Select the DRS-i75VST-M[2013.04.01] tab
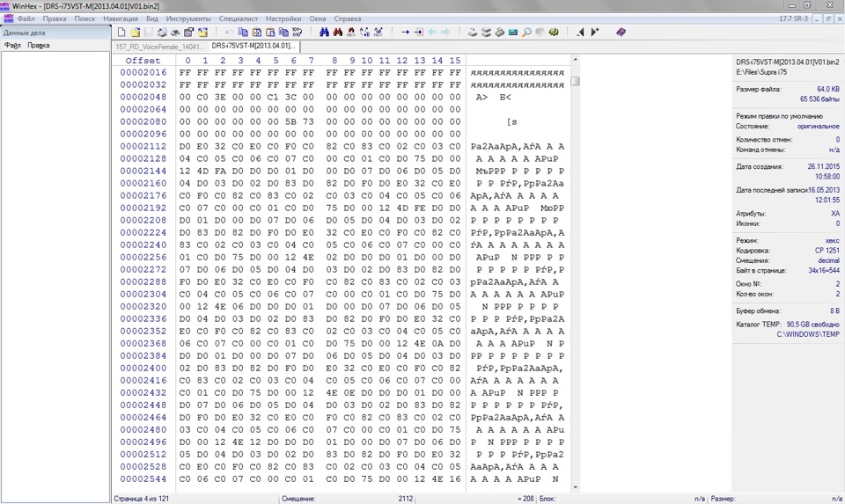The height and width of the screenshot is (504, 845). [x=253, y=46]
